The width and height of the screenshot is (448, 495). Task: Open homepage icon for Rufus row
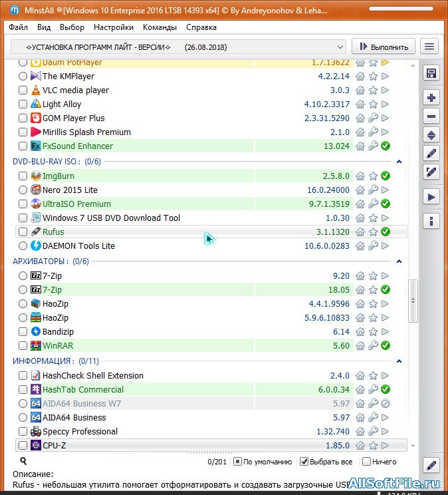[360, 232]
